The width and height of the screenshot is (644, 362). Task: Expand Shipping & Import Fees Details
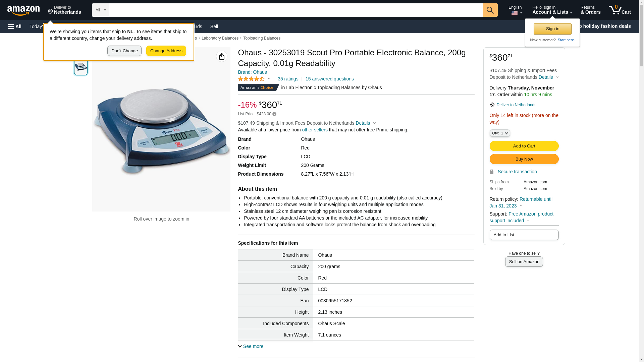click(x=366, y=123)
